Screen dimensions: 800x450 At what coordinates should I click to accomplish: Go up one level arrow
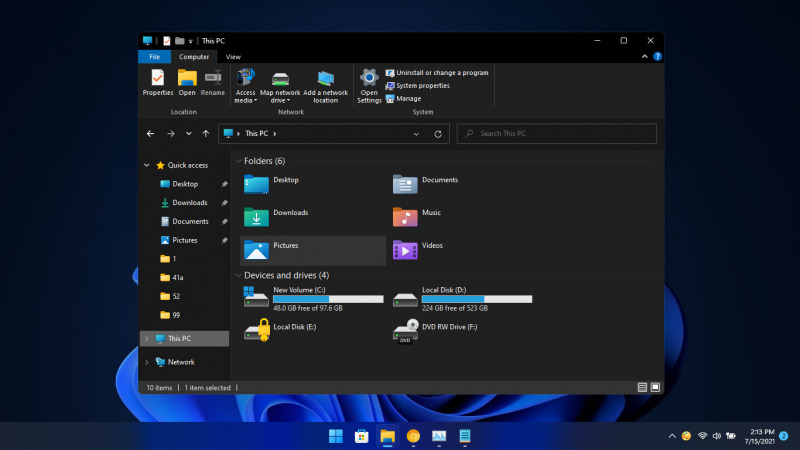pyautogui.click(x=206, y=134)
